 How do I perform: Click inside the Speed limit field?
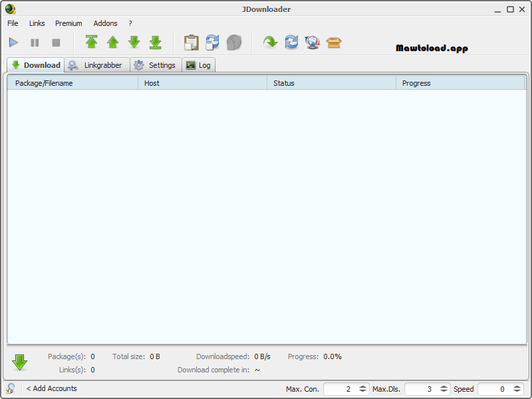click(495, 389)
